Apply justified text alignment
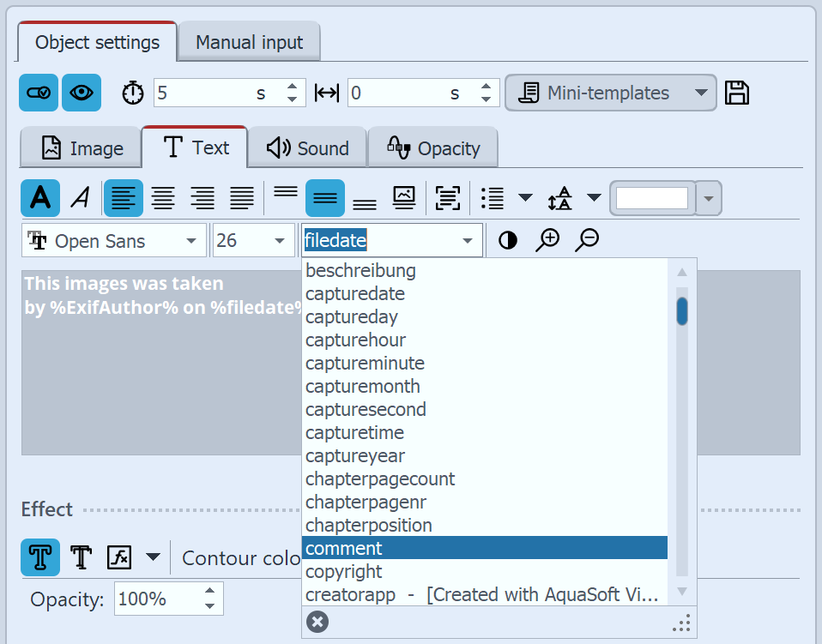Image resolution: width=822 pixels, height=644 pixels. pos(241,197)
